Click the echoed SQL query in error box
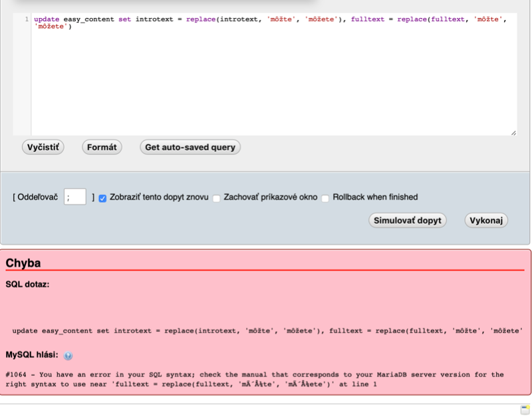 [x=266, y=331]
